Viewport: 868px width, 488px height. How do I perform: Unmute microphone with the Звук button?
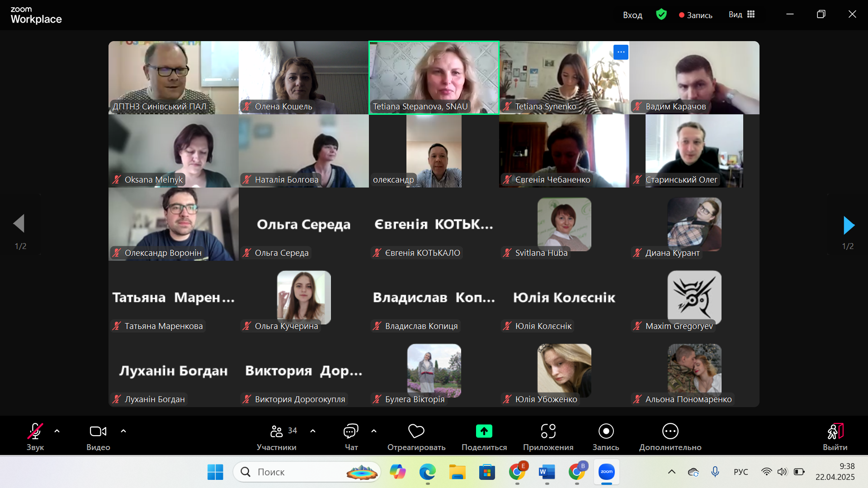click(35, 436)
